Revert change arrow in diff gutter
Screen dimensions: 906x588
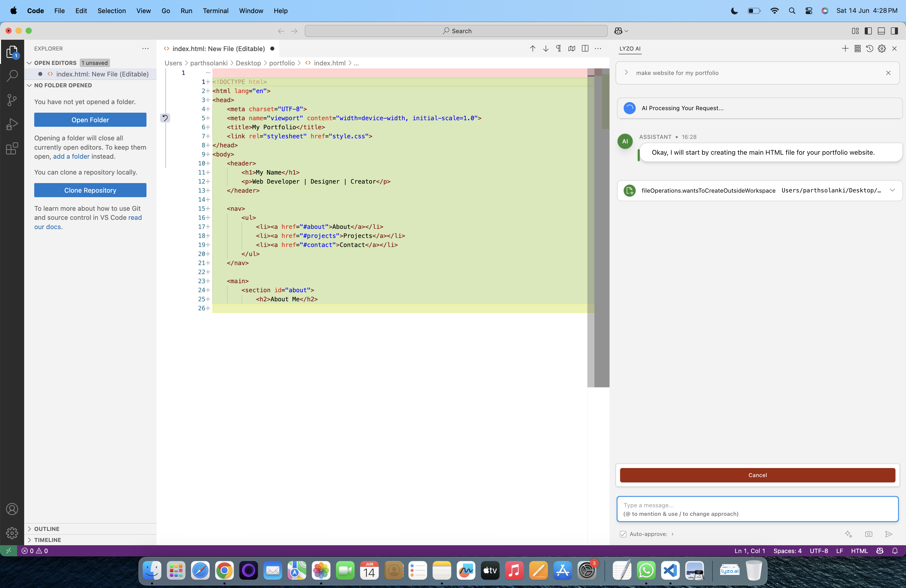click(x=165, y=118)
